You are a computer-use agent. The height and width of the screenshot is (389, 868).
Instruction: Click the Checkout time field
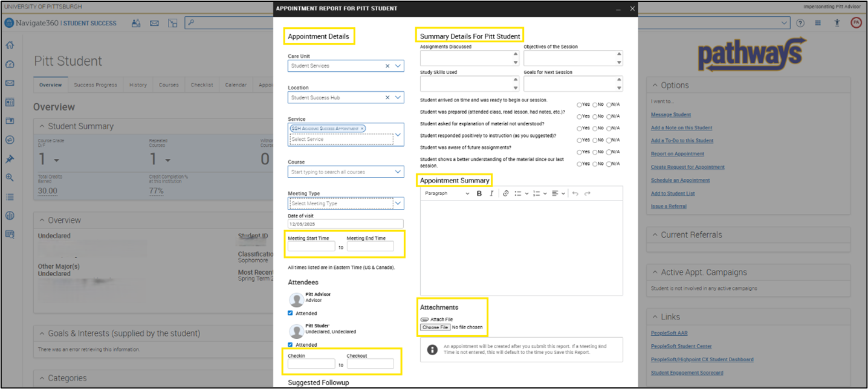click(x=370, y=364)
